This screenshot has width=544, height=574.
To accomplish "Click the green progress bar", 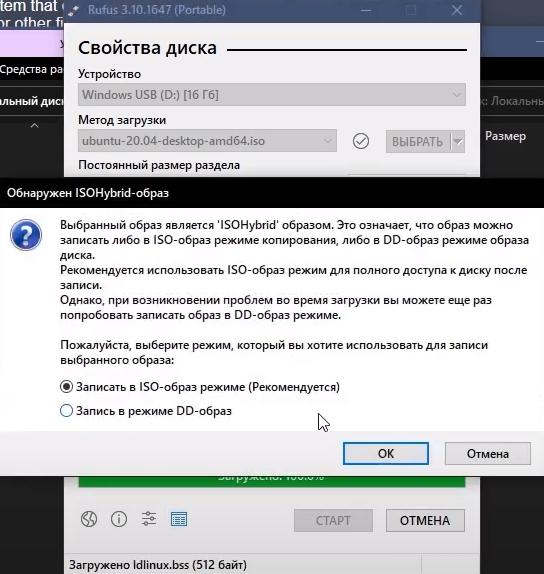I will [x=272, y=481].
